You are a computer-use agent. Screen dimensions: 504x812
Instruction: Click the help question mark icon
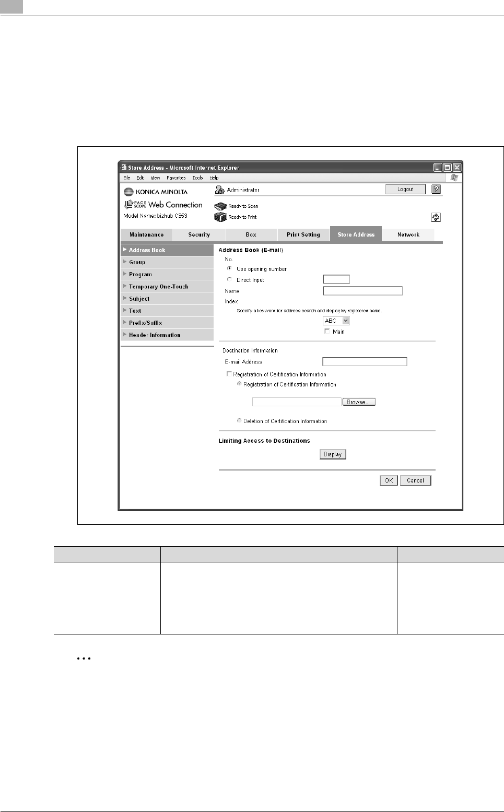click(436, 190)
